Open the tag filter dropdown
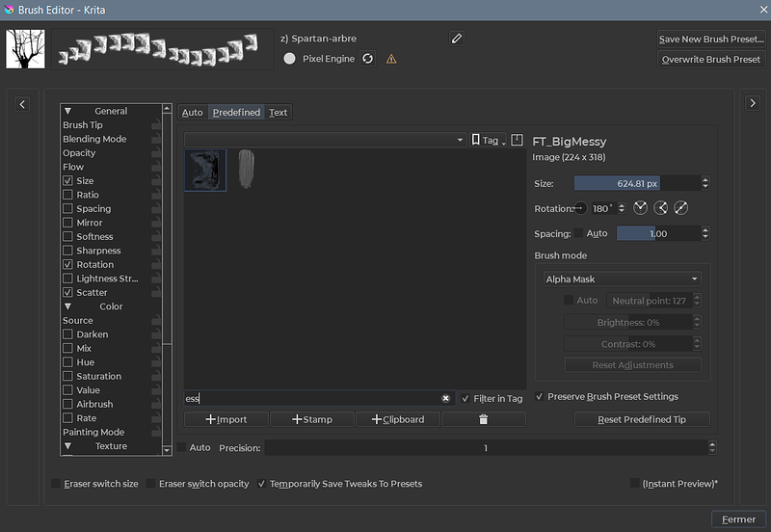 tap(325, 140)
